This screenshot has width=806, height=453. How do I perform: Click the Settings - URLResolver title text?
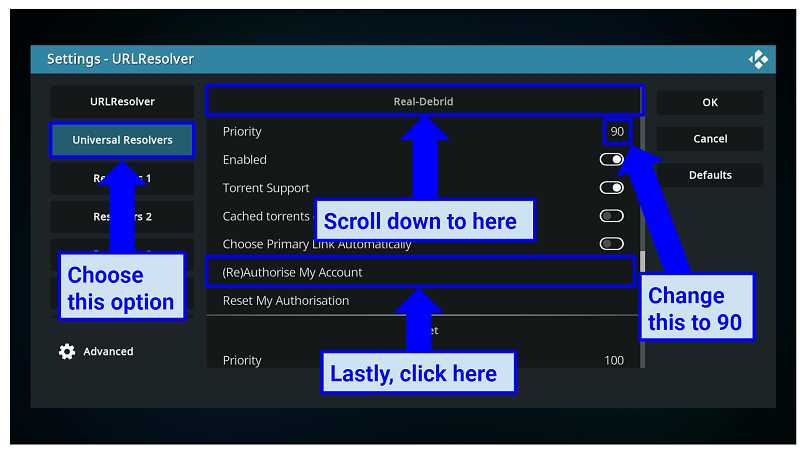click(120, 59)
